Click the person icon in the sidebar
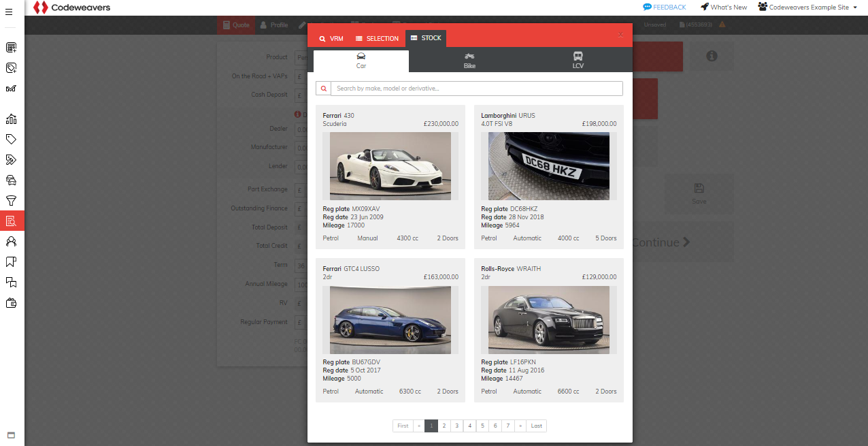This screenshot has width=868, height=446. (x=11, y=242)
